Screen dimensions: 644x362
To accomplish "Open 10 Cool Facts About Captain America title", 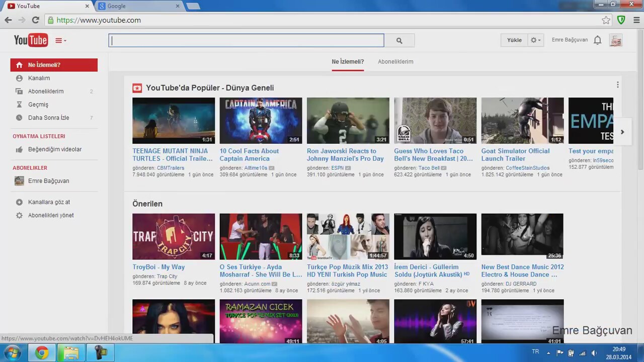I will pos(249,154).
